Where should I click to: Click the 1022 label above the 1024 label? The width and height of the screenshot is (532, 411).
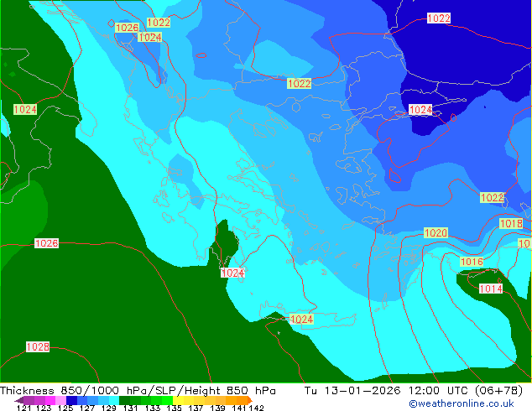(159, 23)
